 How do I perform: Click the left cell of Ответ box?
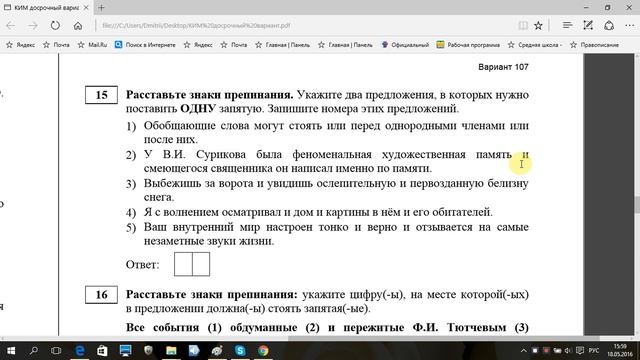click(183, 264)
